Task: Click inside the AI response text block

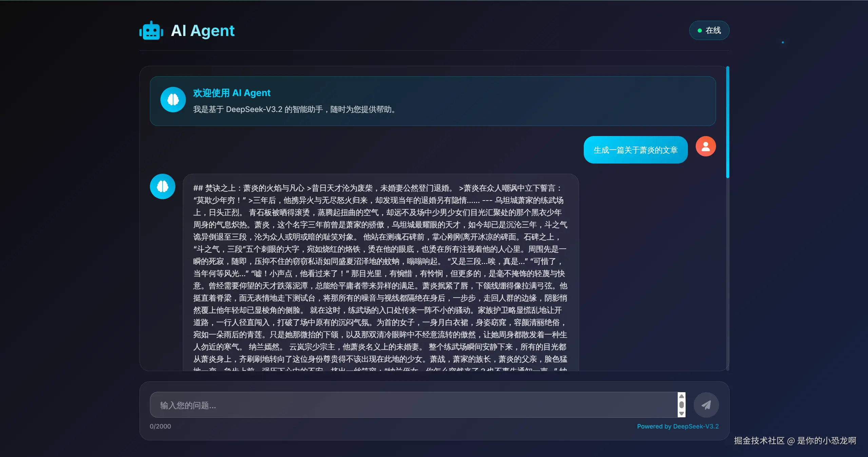Action: [x=380, y=271]
